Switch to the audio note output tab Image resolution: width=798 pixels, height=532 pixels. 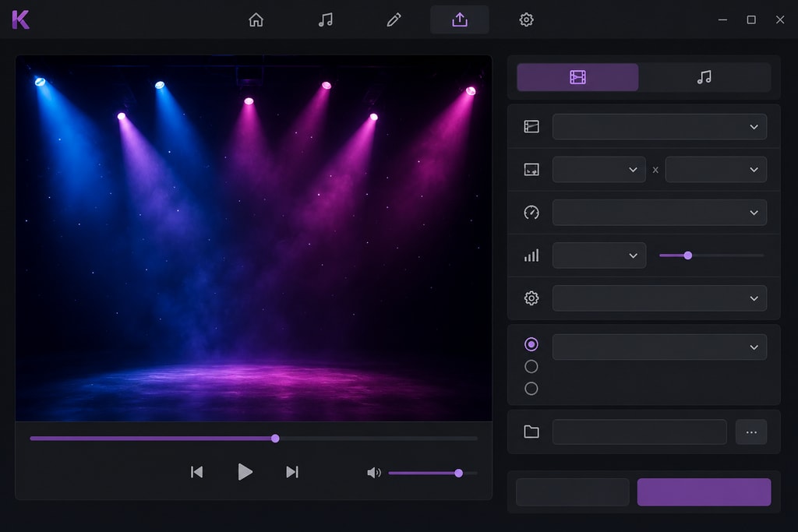pos(704,77)
